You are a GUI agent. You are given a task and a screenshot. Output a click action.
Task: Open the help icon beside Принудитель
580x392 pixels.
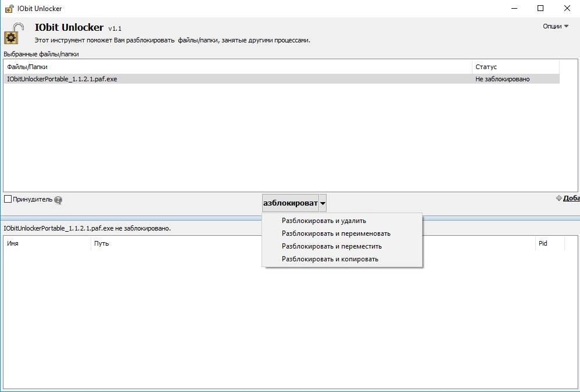click(58, 200)
